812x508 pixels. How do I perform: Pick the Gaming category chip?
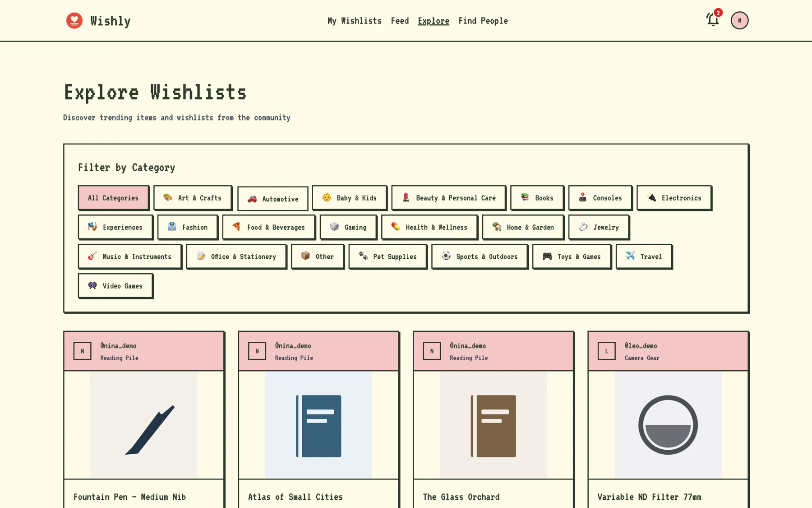tap(348, 227)
